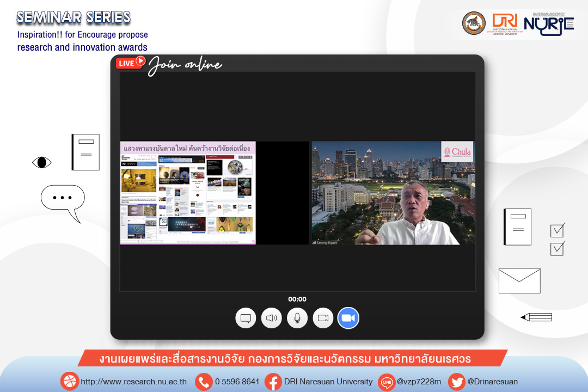Click the Naresuan University round seal logo
The width and height of the screenshot is (588, 392).
[x=474, y=23]
